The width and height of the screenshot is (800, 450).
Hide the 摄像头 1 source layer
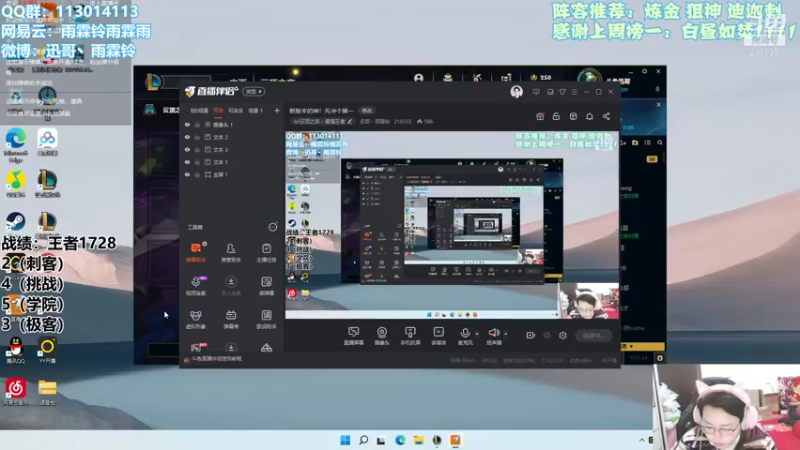tap(187, 124)
